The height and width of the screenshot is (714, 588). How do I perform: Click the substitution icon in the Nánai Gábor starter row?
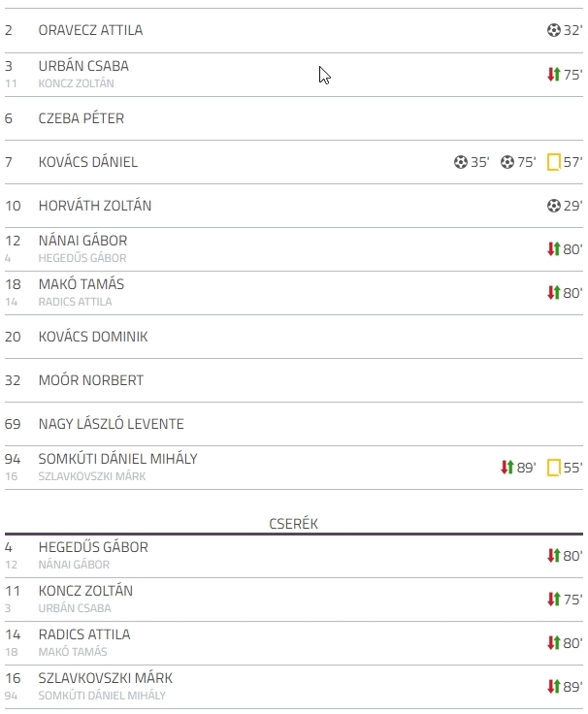553,249
